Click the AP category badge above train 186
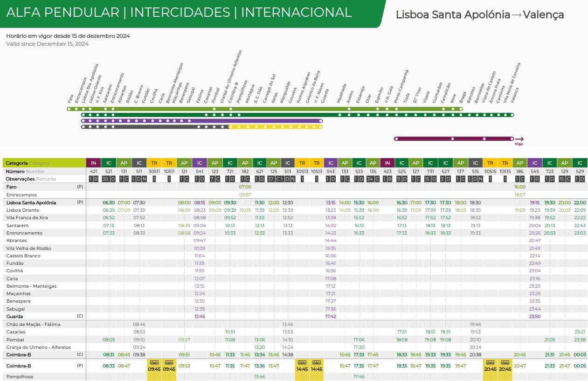Screen dimensions: 588x381 coord(520,163)
